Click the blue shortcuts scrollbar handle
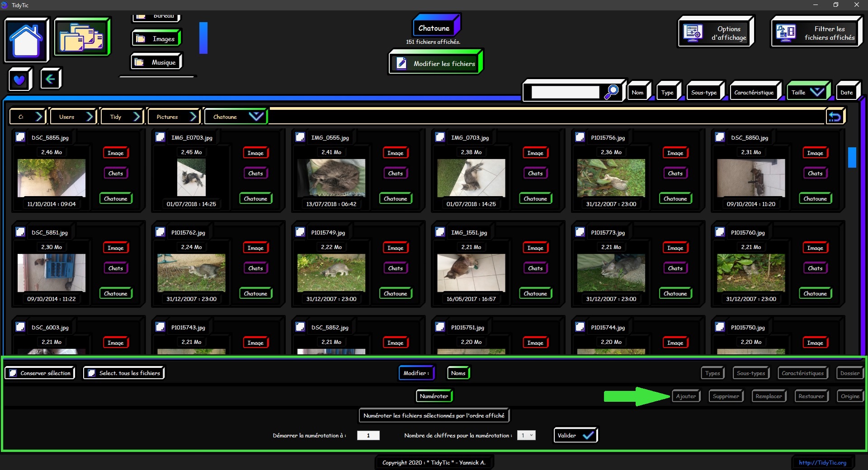The width and height of the screenshot is (868, 470). [203, 38]
